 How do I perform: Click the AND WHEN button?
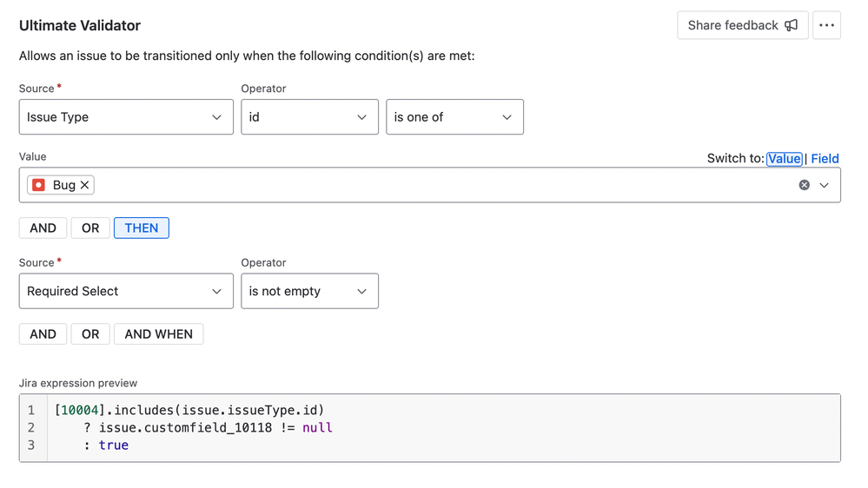pos(159,334)
